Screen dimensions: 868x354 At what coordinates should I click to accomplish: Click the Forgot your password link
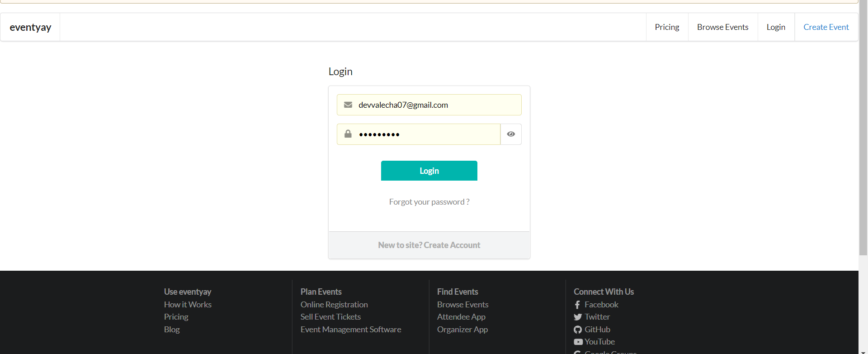click(x=429, y=202)
